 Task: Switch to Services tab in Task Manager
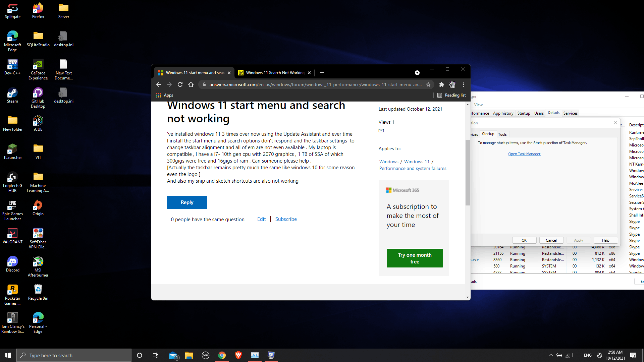tap(570, 113)
